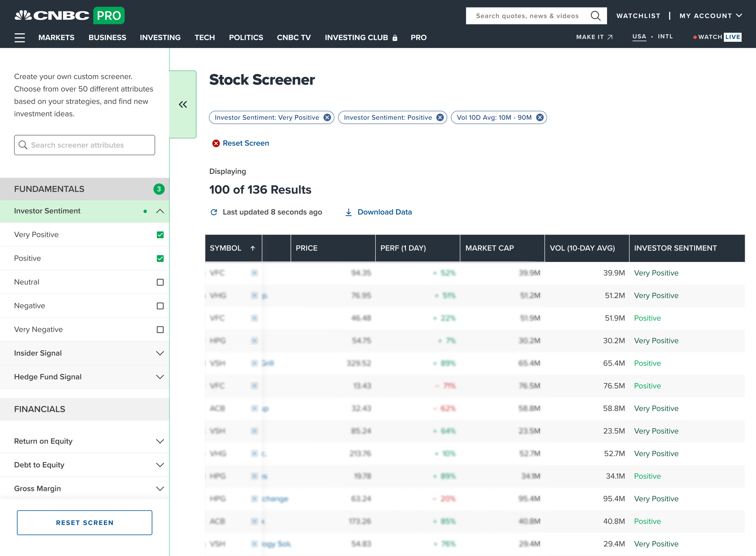Click the Fundamentals count badge 3
The width and height of the screenshot is (756, 556).
point(159,189)
